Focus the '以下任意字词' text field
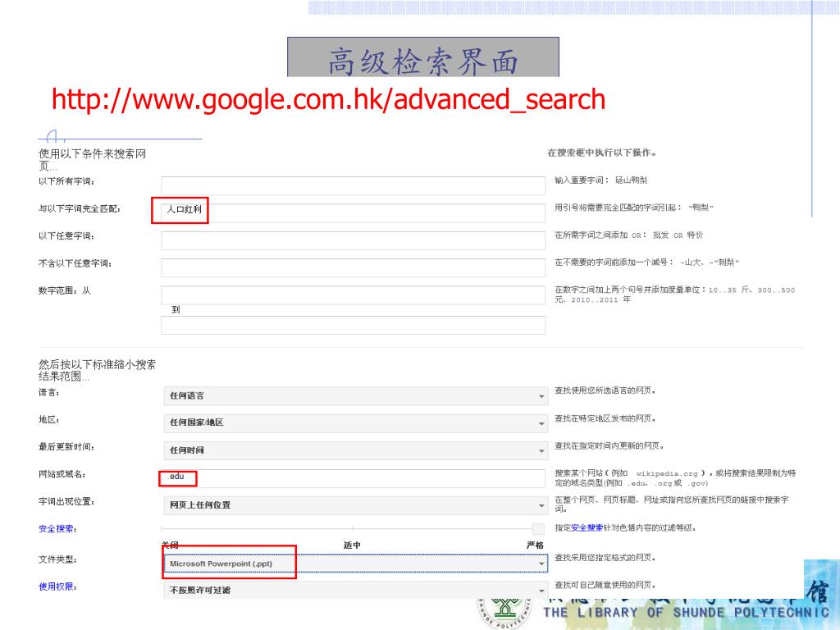840x630 pixels. coord(353,240)
